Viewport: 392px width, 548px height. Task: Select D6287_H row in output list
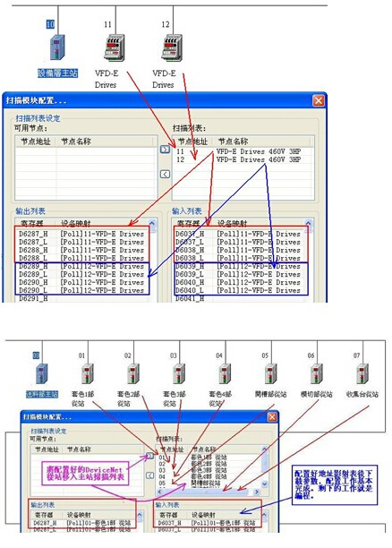tap(81, 234)
